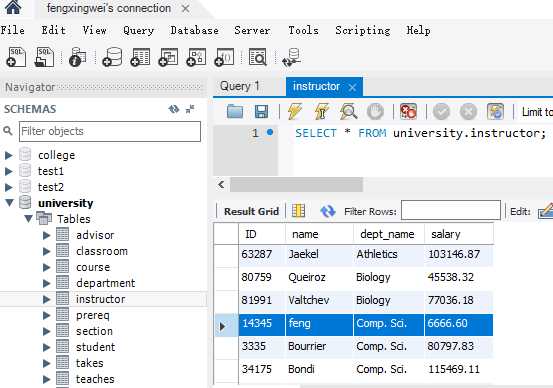Select the takes table

coord(90,363)
